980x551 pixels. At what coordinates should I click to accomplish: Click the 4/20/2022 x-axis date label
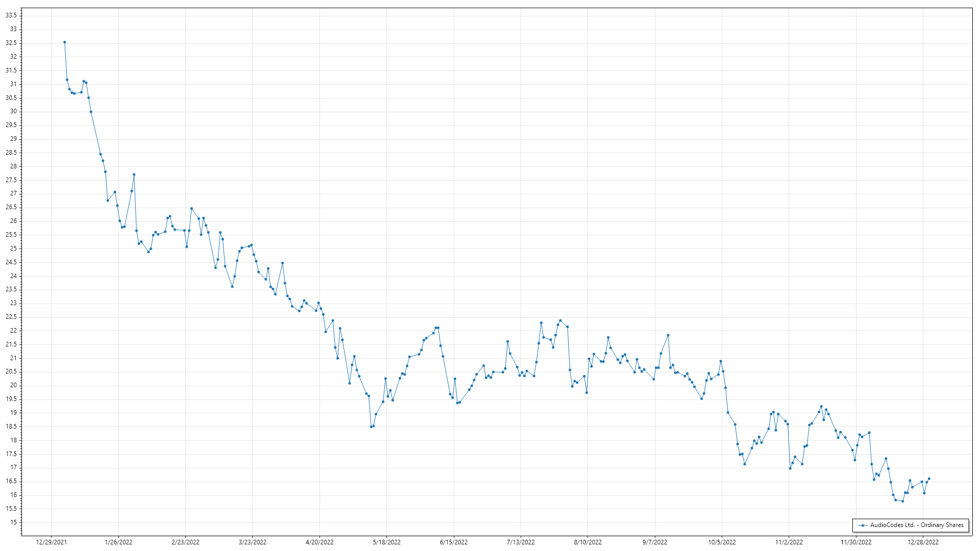tap(320, 542)
